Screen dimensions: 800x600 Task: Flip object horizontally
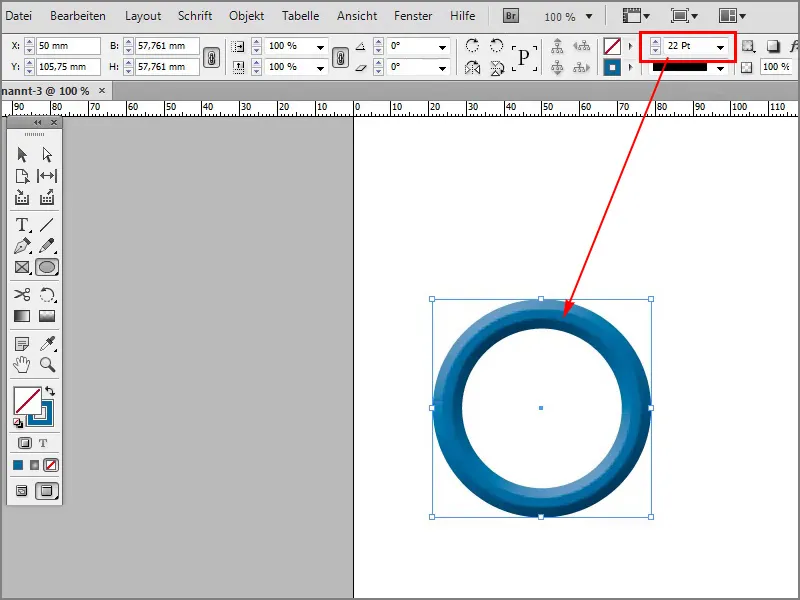click(x=472, y=67)
